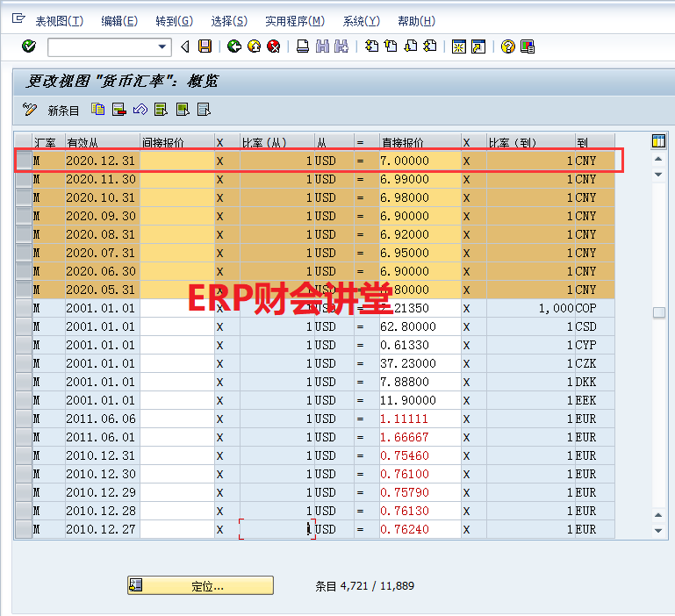The height and width of the screenshot is (616, 675).
Task: Click the 定位... button
Action: pyautogui.click(x=200, y=585)
